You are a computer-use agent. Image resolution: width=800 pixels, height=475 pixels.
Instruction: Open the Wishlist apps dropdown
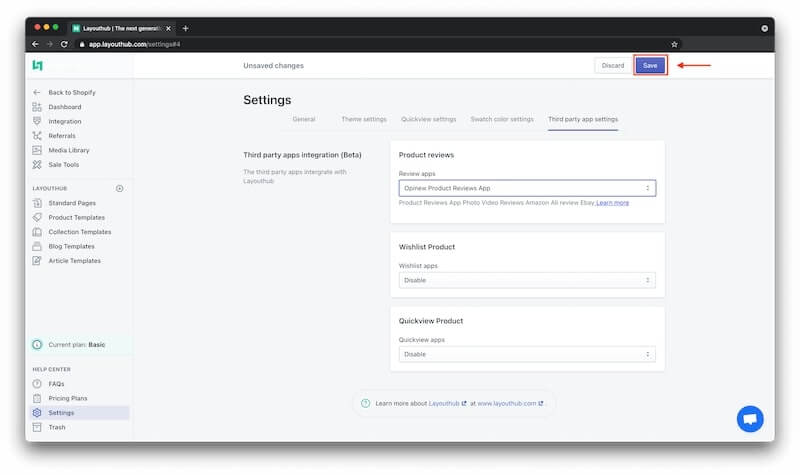coord(527,280)
